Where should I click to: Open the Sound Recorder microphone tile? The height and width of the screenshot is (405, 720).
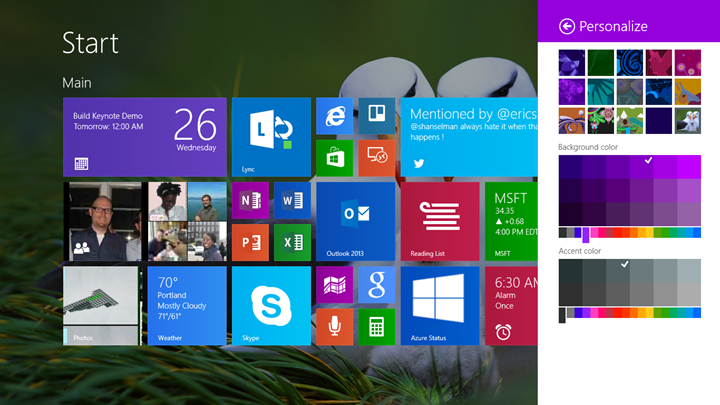(x=334, y=327)
